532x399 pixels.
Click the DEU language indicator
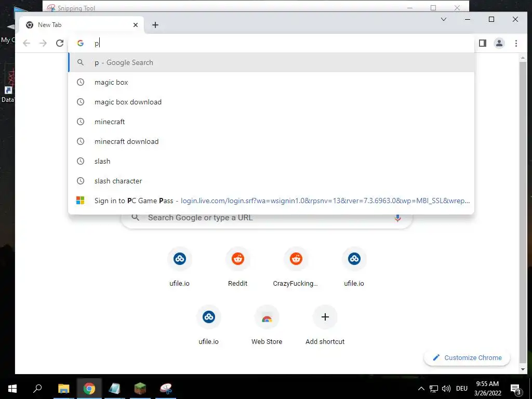pyautogui.click(x=462, y=389)
